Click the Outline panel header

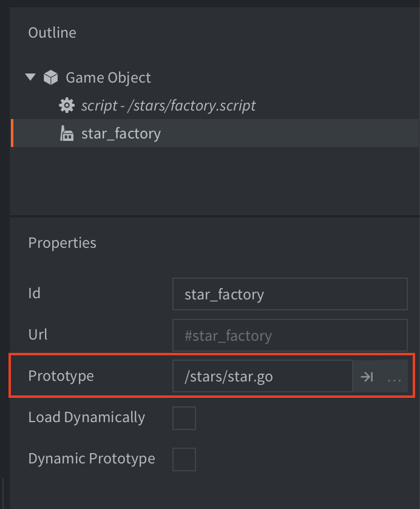[52, 32]
